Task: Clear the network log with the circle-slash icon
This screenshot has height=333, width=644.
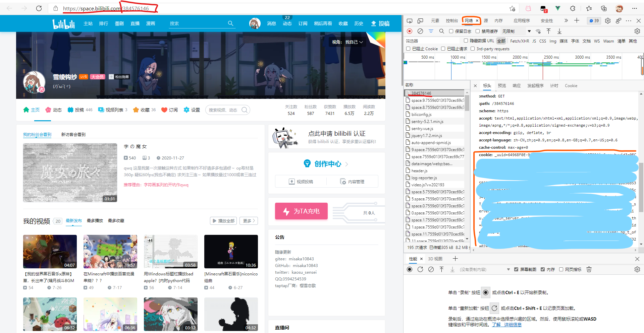Action: coord(420,31)
